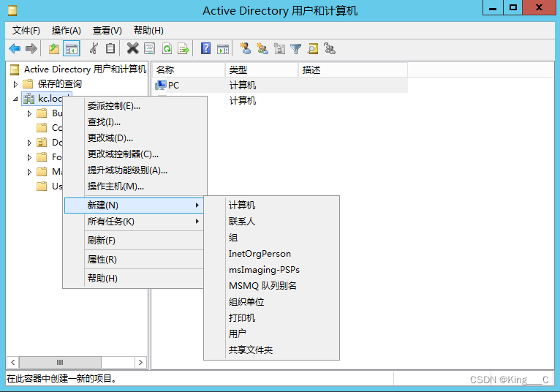The height and width of the screenshot is (392, 560).
Task: Select 查找(I)... in context menu
Action: 135,122
